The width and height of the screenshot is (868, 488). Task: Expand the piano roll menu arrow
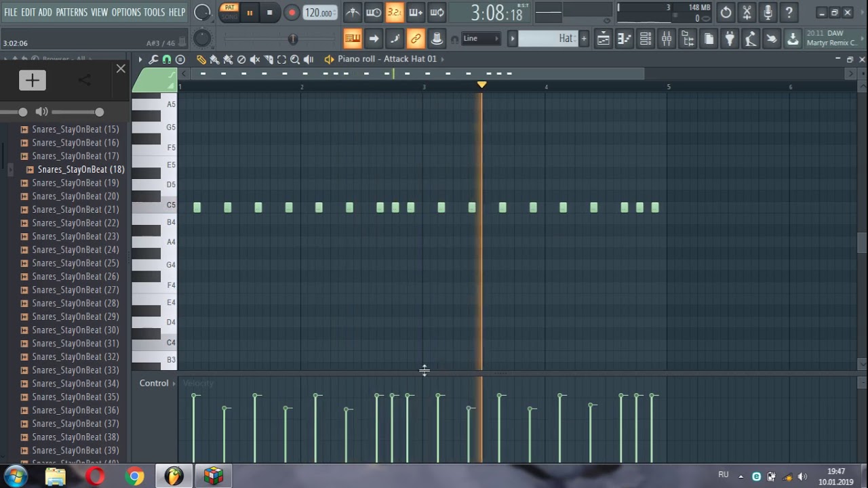click(x=140, y=59)
